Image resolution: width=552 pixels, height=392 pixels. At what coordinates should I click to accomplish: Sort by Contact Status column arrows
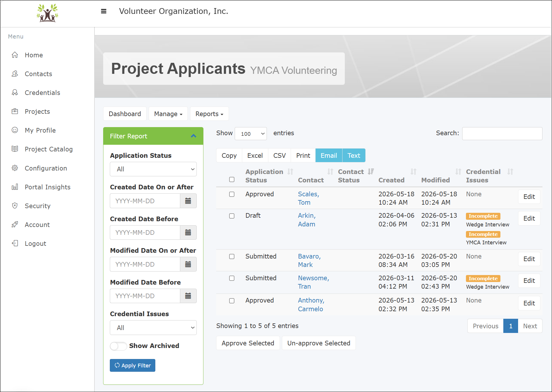tap(371, 172)
